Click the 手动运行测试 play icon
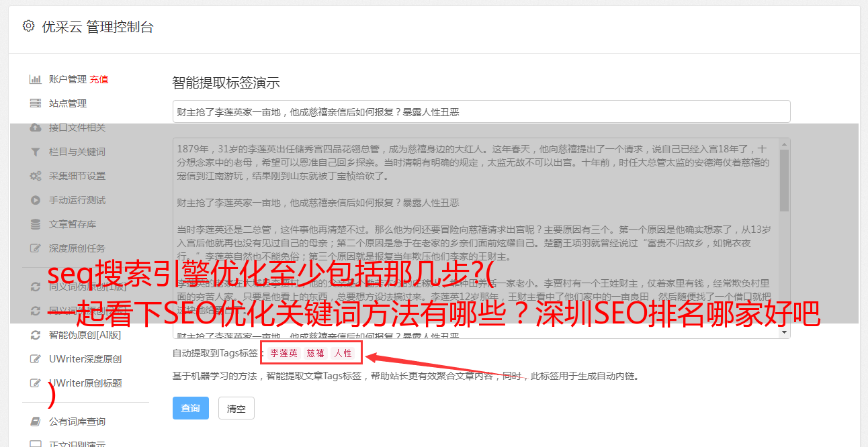 point(36,200)
